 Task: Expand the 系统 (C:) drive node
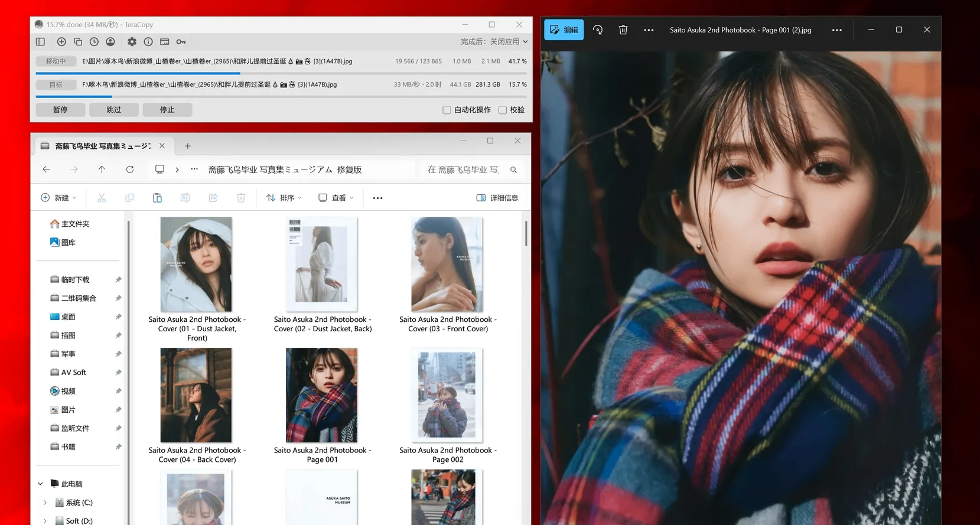45,503
